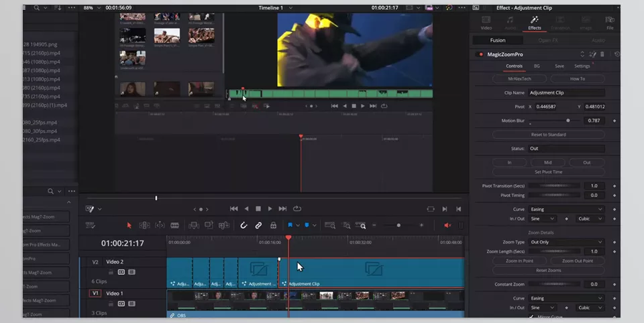The width and height of the screenshot is (644, 323).
Task: Open the Save tab of MagicZoomPro
Action: click(559, 66)
